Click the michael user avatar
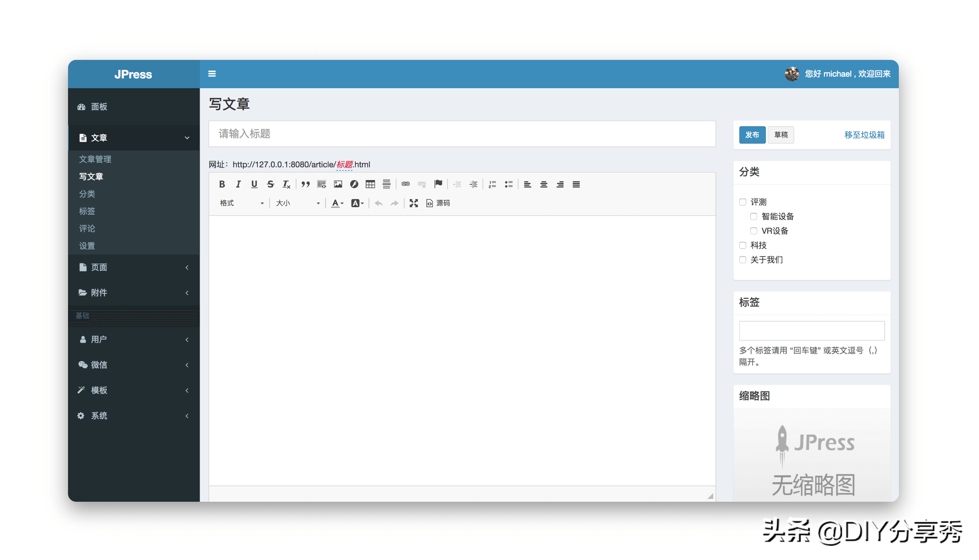The image size is (979, 560). click(x=792, y=74)
